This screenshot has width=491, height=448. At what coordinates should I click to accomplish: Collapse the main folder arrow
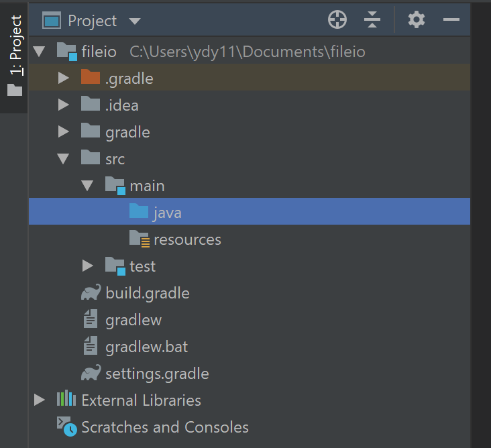tap(87, 186)
